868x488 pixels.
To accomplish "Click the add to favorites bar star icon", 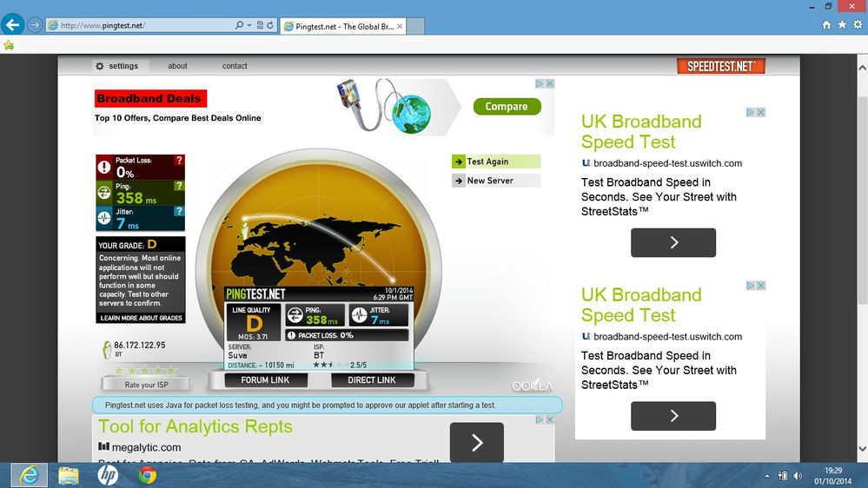I will tap(9, 45).
